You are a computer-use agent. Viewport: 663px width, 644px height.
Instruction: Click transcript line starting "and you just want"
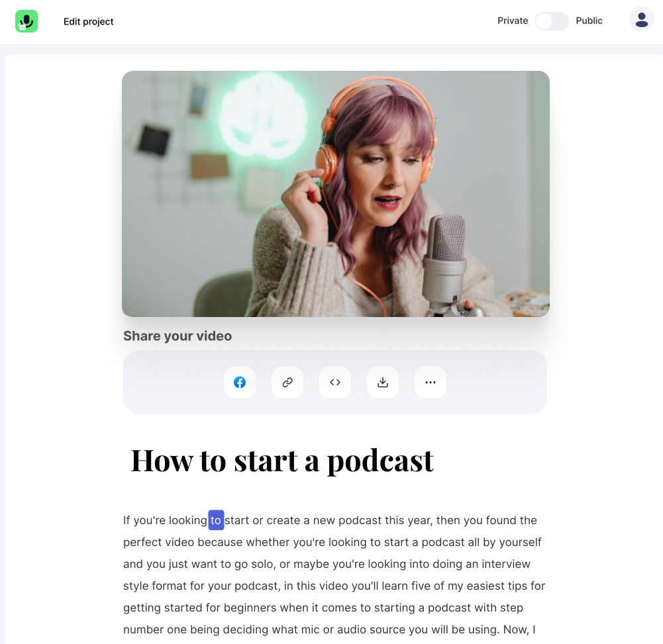[x=327, y=564]
